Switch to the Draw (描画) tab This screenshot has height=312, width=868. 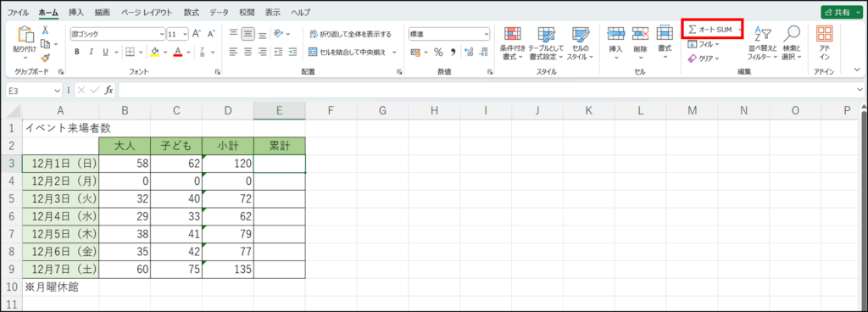(x=102, y=12)
